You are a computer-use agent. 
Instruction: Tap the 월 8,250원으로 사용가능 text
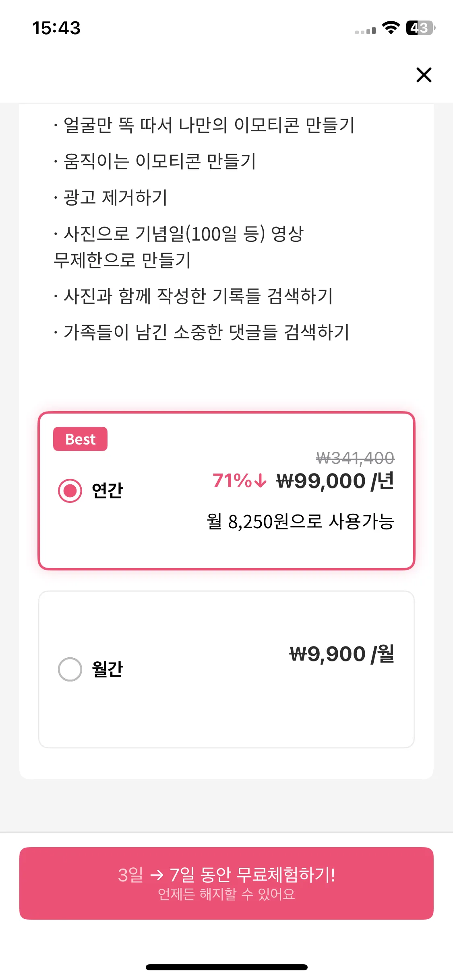300,521
